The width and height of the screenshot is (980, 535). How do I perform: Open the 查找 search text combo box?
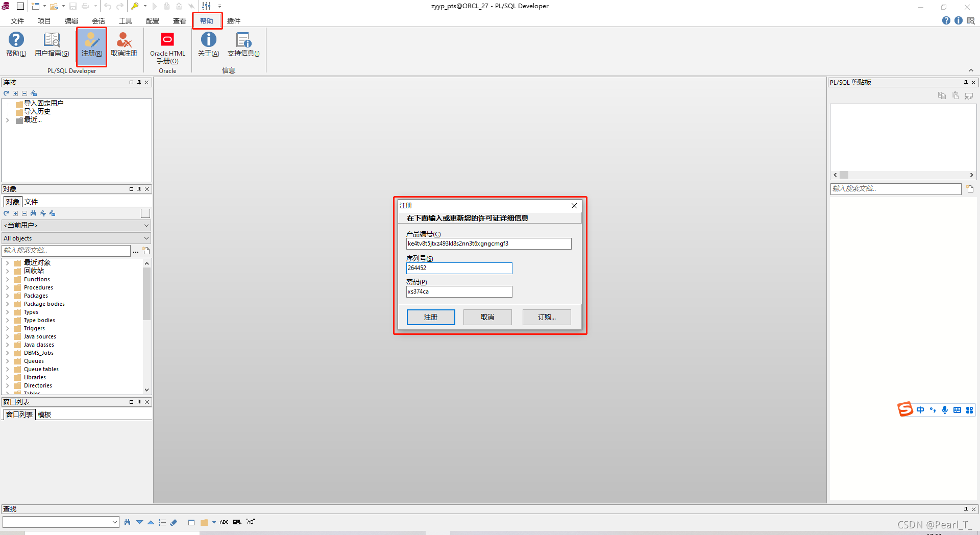pyautogui.click(x=61, y=522)
